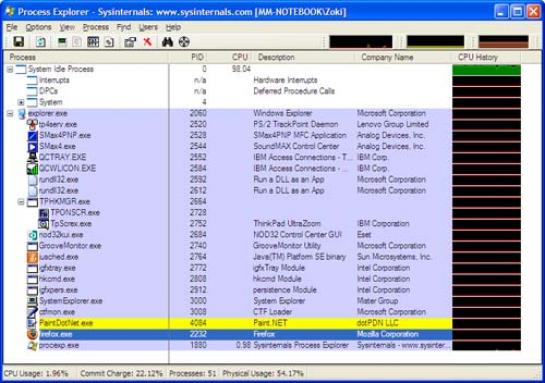Click the CPU usage mini graph in toolbar
The width and height of the screenshot is (545, 383).
coord(361,42)
